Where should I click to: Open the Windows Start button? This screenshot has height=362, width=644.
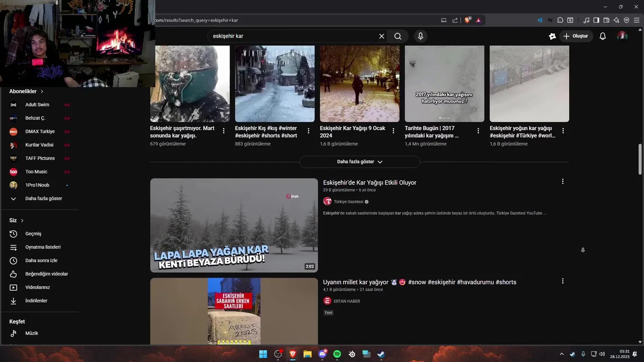pos(263,354)
